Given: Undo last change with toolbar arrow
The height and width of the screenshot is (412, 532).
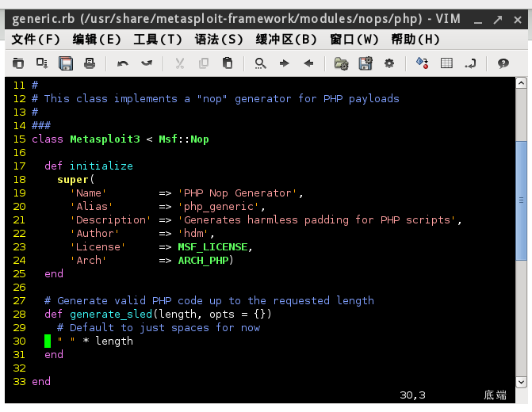Looking at the screenshot, I should point(122,63).
